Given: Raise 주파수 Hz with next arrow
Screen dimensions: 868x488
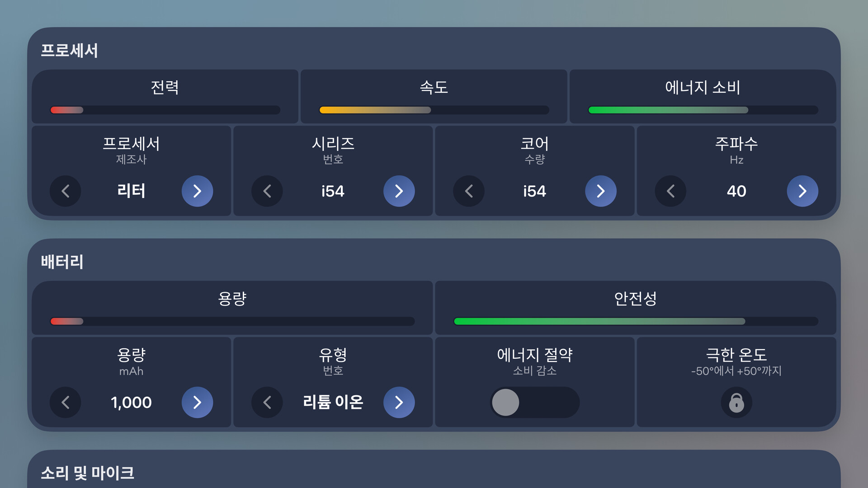Looking at the screenshot, I should (802, 191).
